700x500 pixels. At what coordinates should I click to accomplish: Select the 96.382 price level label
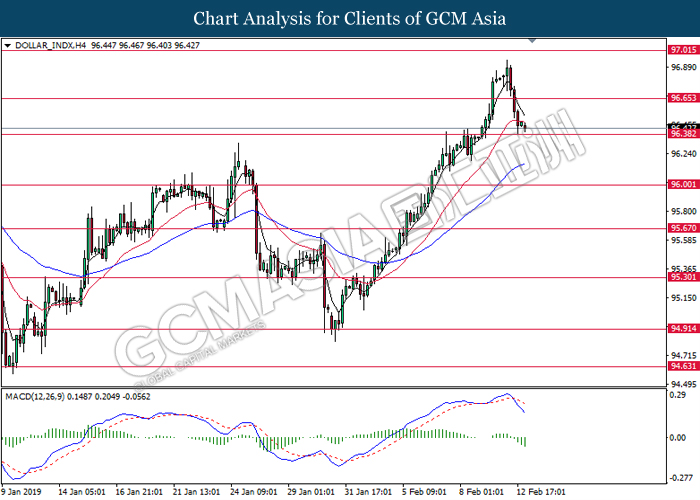(683, 134)
